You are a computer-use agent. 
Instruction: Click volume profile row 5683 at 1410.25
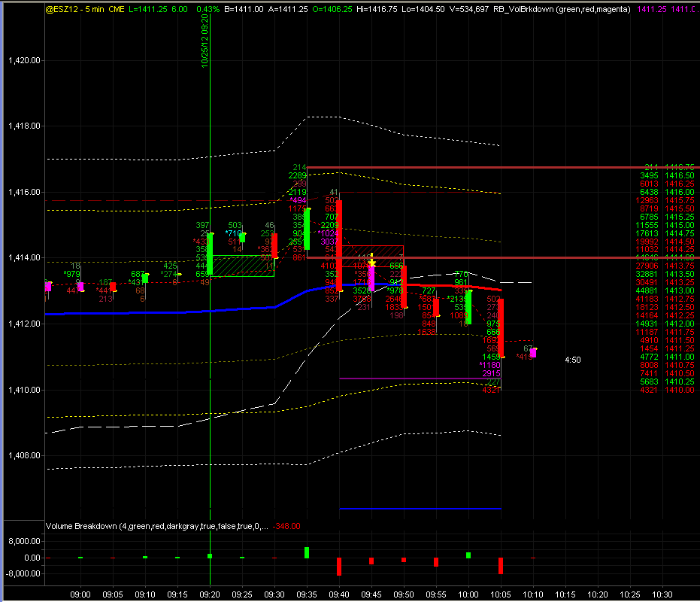pos(667,382)
